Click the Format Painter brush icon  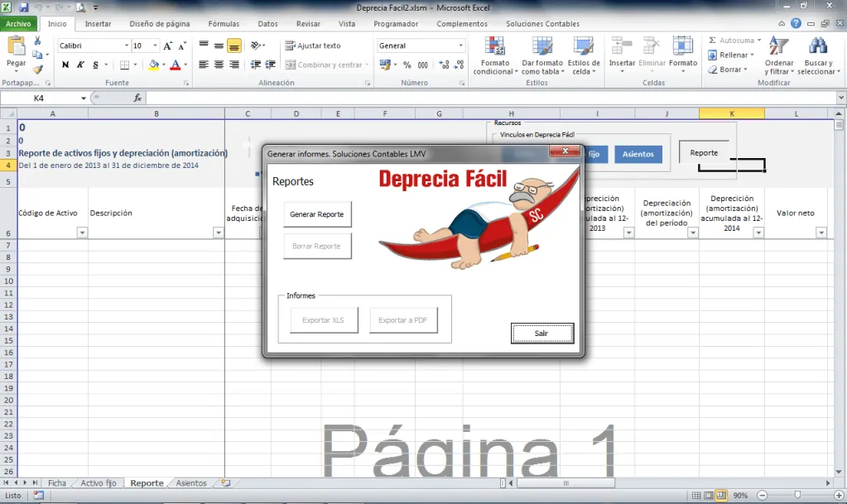(x=37, y=70)
